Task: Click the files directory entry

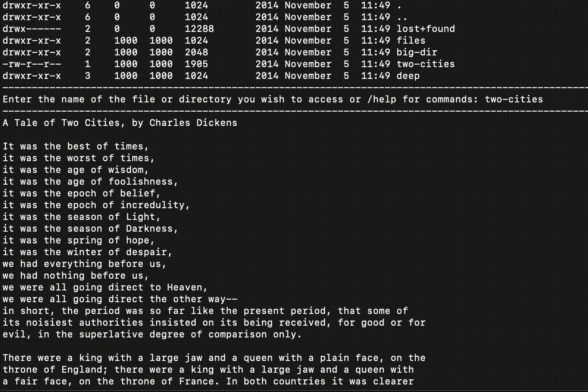Action: click(411, 41)
